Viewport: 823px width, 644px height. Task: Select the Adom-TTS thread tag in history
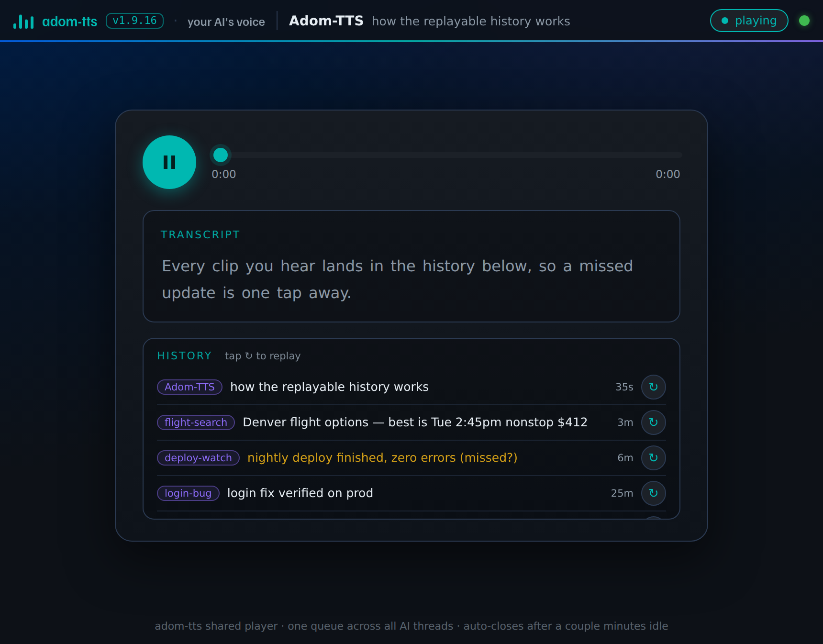189,387
